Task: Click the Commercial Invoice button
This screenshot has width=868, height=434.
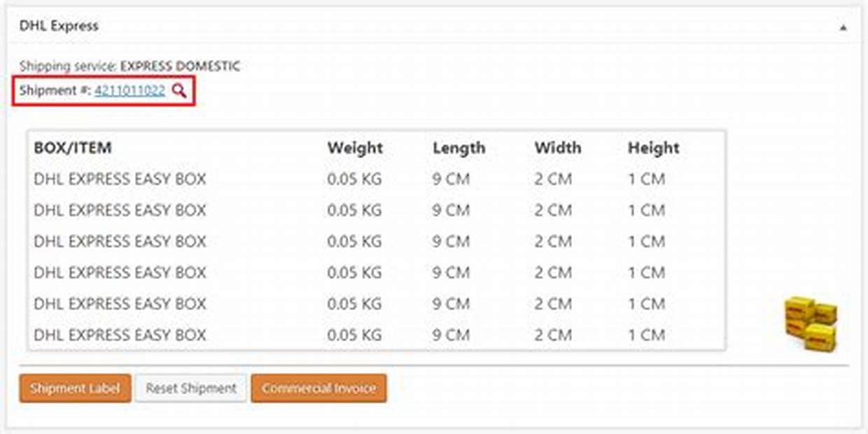Action: pos(318,388)
